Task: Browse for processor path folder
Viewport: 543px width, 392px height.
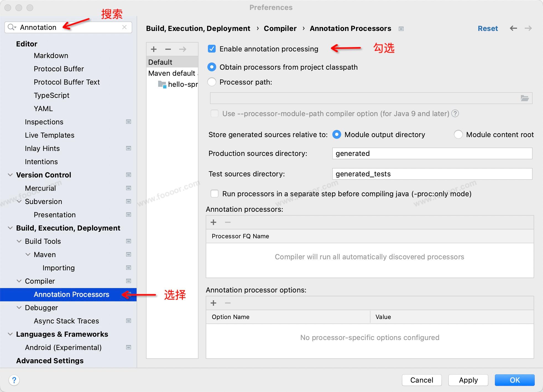Action: tap(524, 98)
